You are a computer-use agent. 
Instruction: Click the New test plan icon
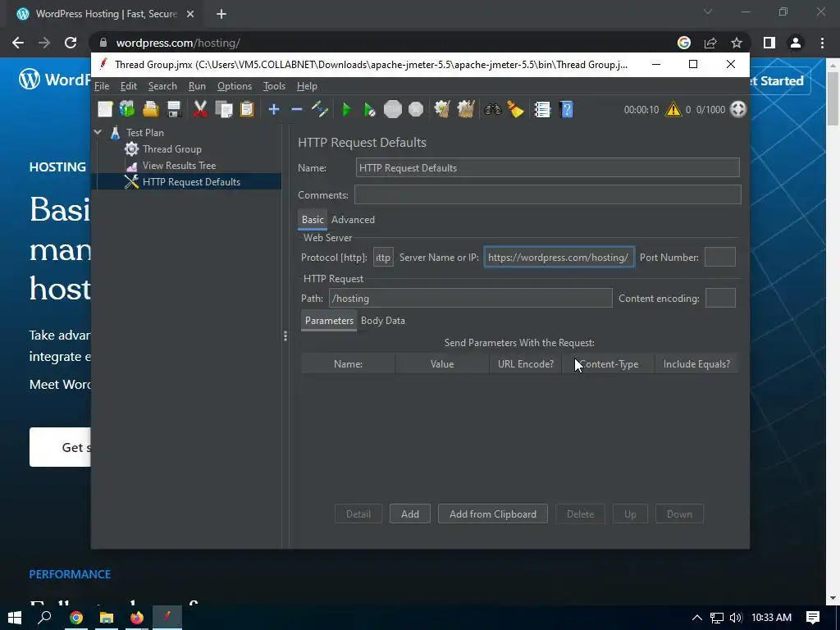click(105, 109)
